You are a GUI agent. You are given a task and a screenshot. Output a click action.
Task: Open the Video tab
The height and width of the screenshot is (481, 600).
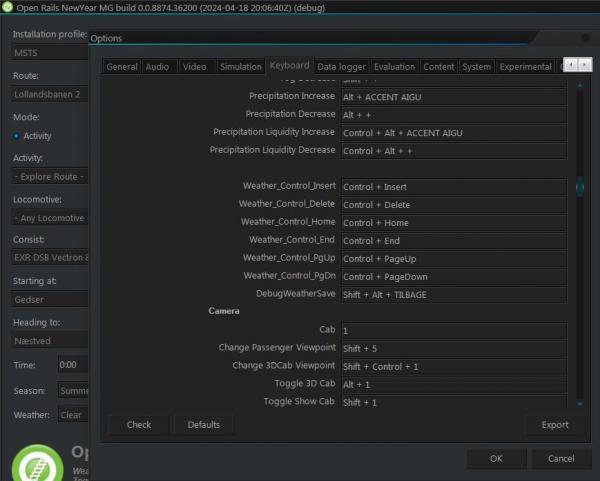pos(194,67)
